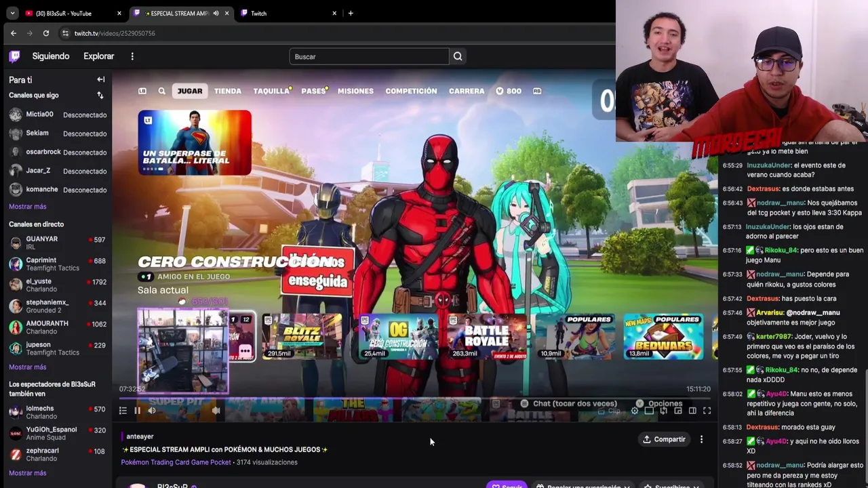Select the COMPETICIÓN tab in the video
Image resolution: width=868 pixels, height=488 pixels.
click(x=411, y=91)
